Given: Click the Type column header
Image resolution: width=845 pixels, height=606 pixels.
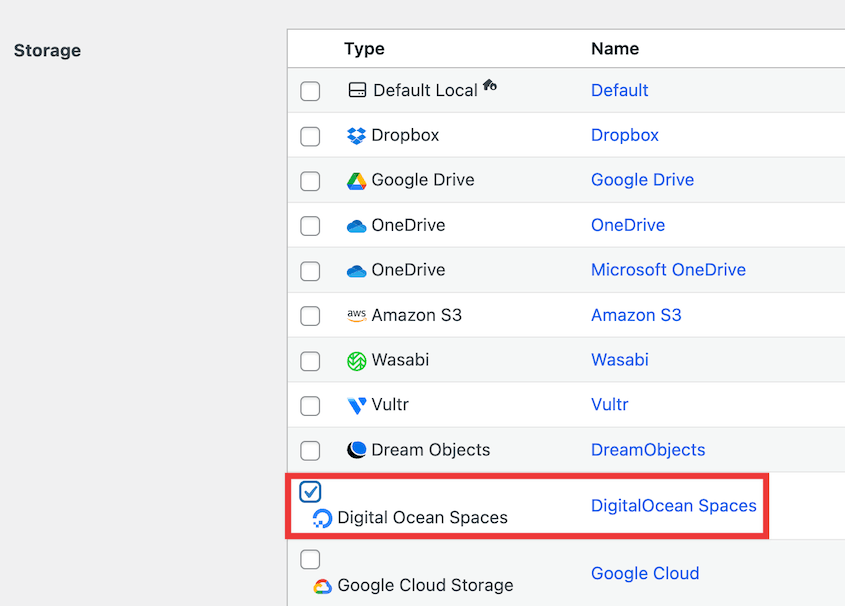Looking at the screenshot, I should 364,48.
